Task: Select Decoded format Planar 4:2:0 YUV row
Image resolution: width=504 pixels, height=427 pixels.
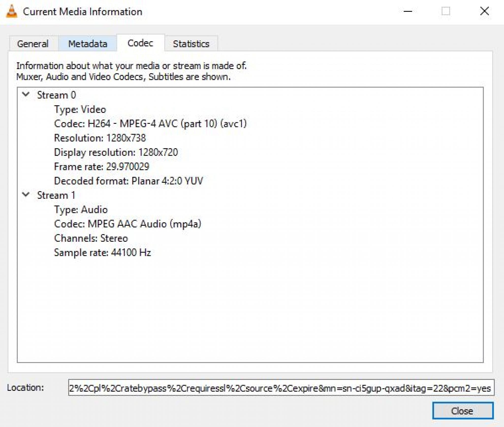Action: tap(128, 181)
